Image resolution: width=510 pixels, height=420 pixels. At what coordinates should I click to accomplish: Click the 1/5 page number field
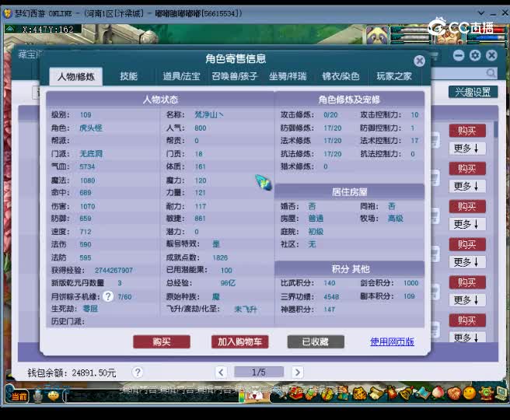259,373
